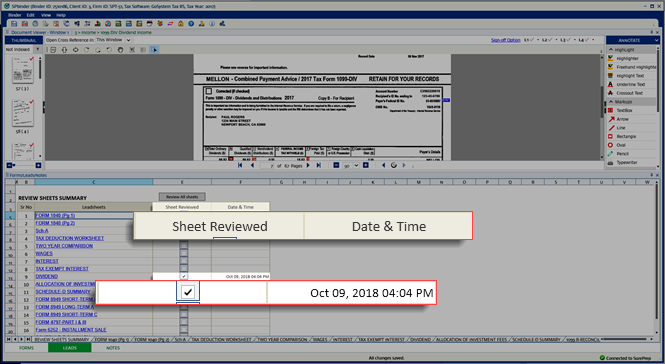This screenshot has width=665, height=364.
Task: Click the page number input field
Action: 268,166
